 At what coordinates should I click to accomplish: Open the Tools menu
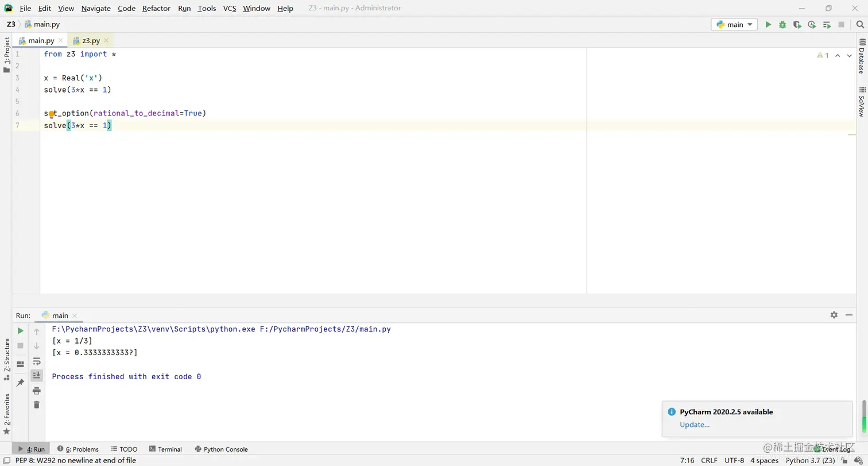pos(207,8)
